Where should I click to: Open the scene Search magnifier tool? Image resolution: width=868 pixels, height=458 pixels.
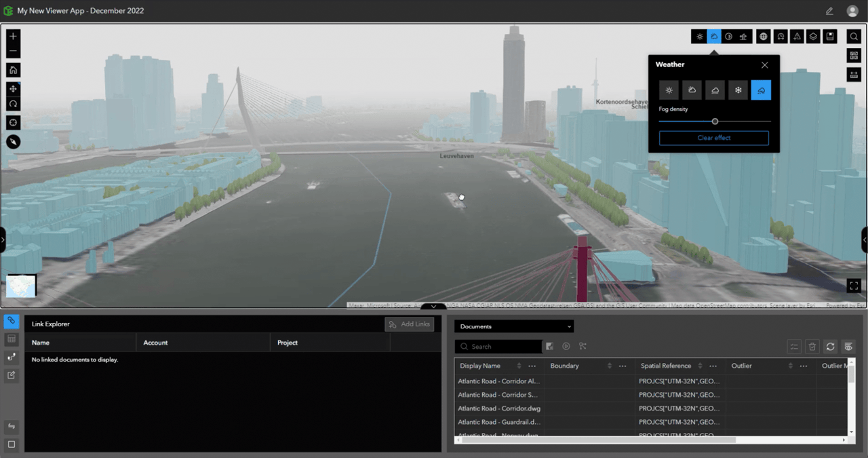853,36
